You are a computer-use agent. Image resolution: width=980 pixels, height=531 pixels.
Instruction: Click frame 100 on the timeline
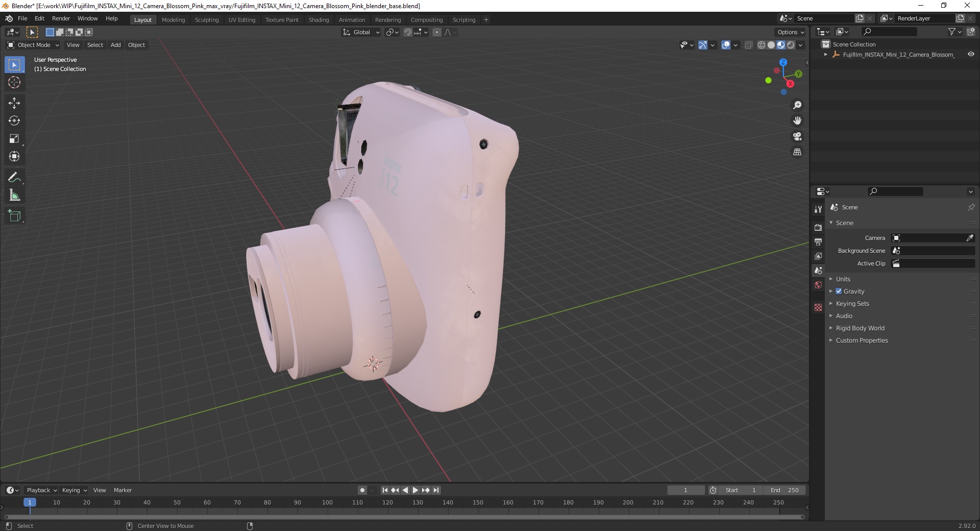point(327,502)
